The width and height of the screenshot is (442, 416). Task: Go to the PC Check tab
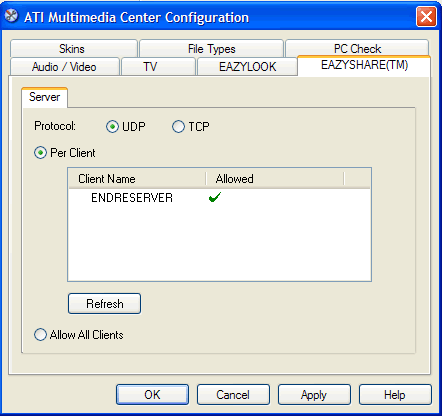[x=357, y=48]
